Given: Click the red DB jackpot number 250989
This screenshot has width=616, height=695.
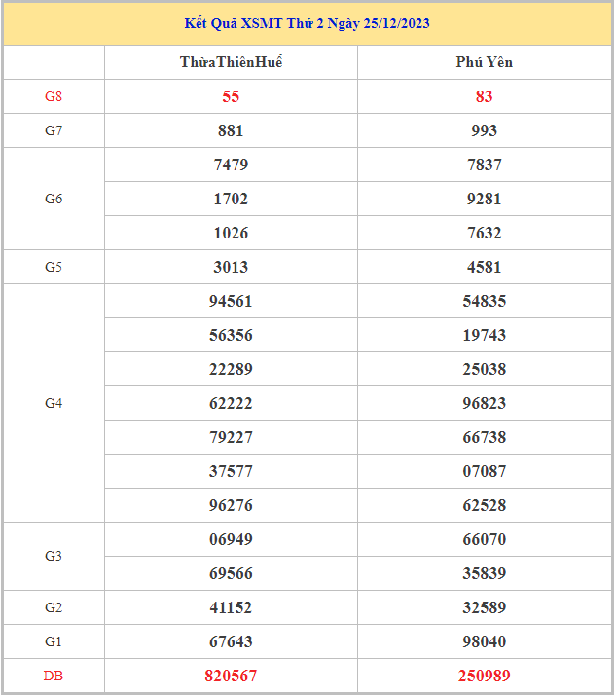Looking at the screenshot, I should [484, 676].
